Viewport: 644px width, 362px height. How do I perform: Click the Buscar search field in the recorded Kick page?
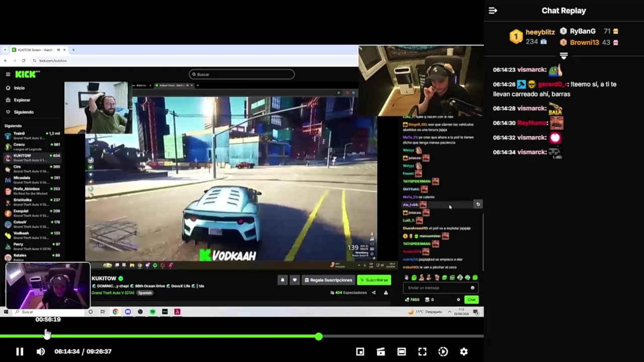pyautogui.click(x=242, y=74)
